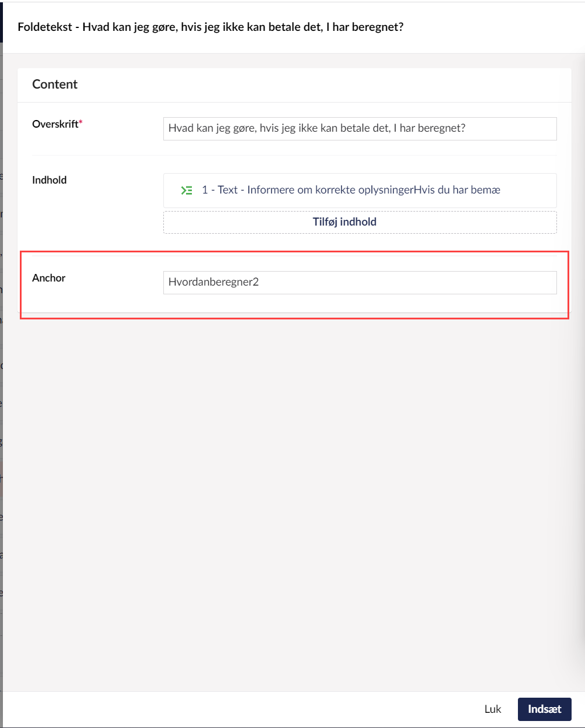Click Luk to close the dialog

coord(493,709)
